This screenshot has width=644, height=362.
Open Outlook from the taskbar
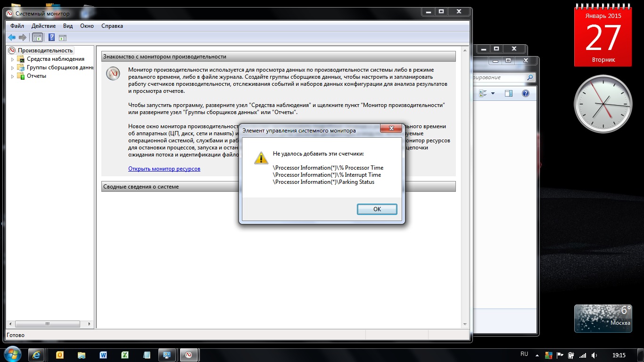click(60, 355)
